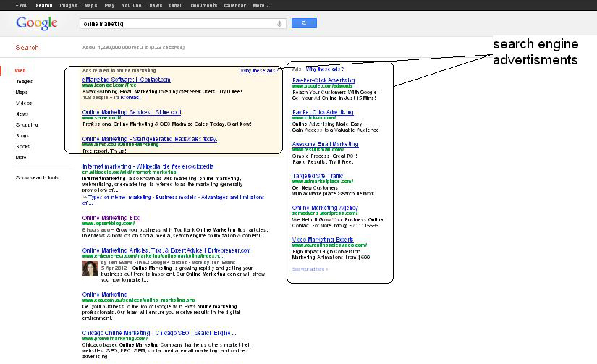
Task: Select Shopping filter in left sidebar
Action: pyautogui.click(x=27, y=124)
